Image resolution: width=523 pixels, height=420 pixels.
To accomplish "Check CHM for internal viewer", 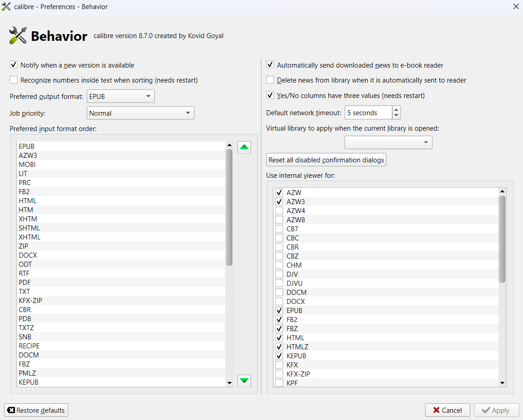I will 279,265.
